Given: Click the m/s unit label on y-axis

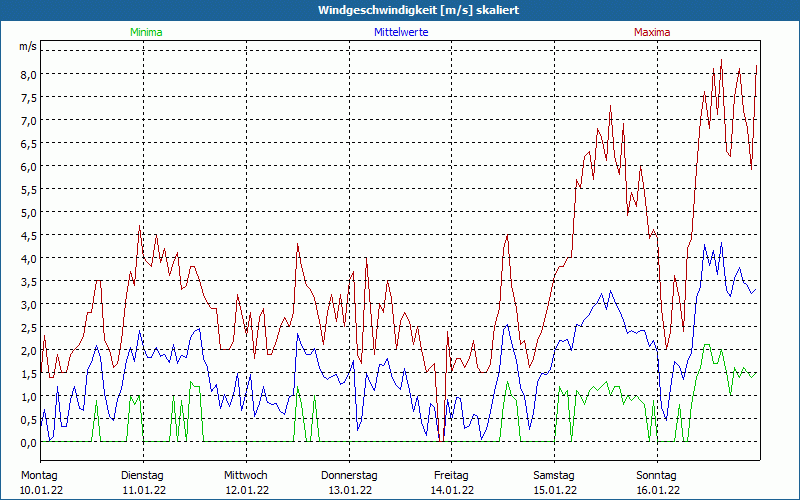Looking at the screenshot, I should pyautogui.click(x=27, y=47).
